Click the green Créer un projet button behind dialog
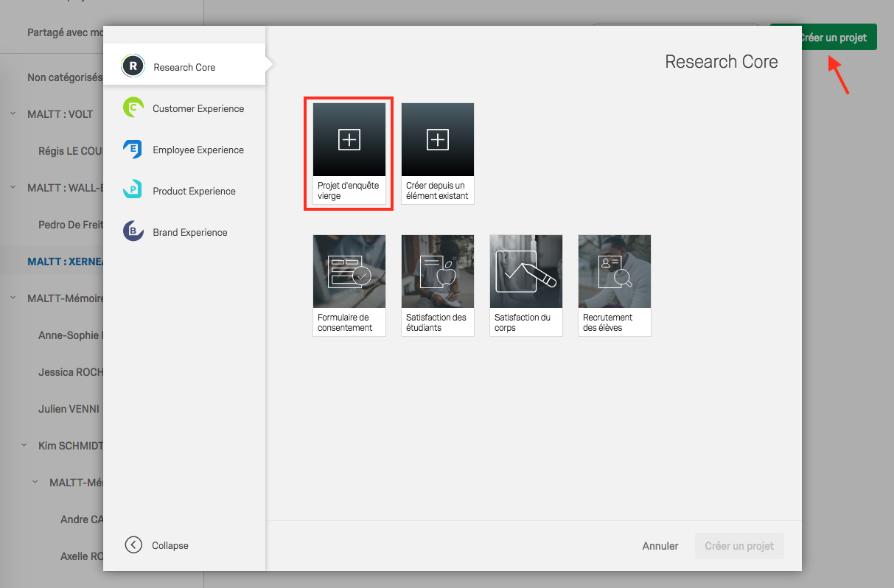Viewport: 894px width, 588px height. (839, 37)
